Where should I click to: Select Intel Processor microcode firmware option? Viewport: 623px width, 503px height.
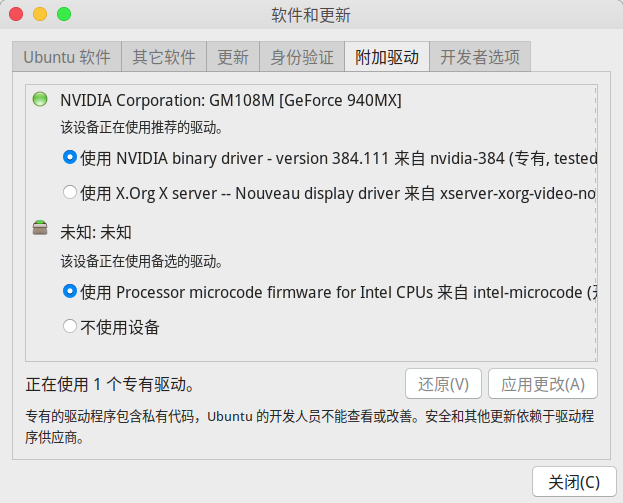pyautogui.click(x=69, y=292)
